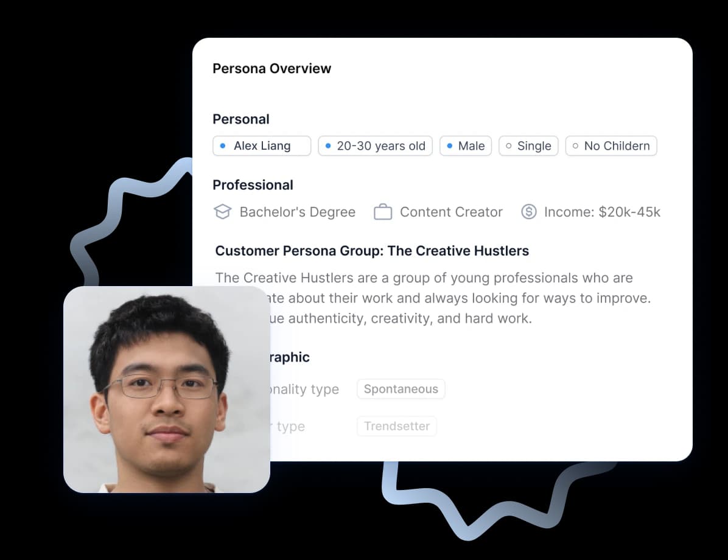Viewport: 728px width, 560px height.
Task: Enable the hollow circle on Single tag
Action: click(508, 145)
